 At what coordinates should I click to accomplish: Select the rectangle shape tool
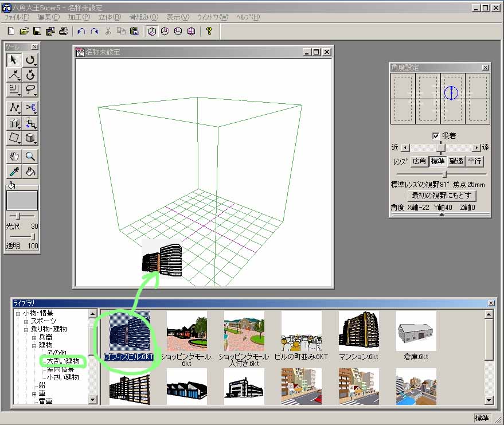pos(14,138)
